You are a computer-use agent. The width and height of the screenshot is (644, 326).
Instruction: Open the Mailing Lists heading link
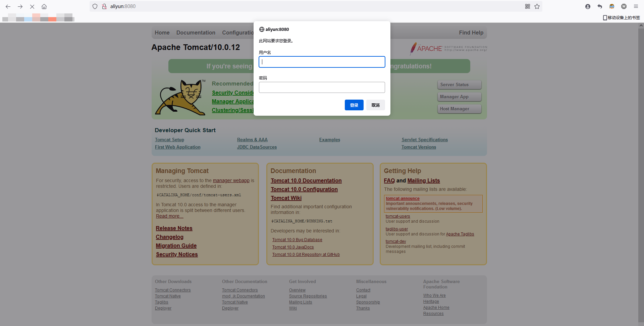click(424, 180)
